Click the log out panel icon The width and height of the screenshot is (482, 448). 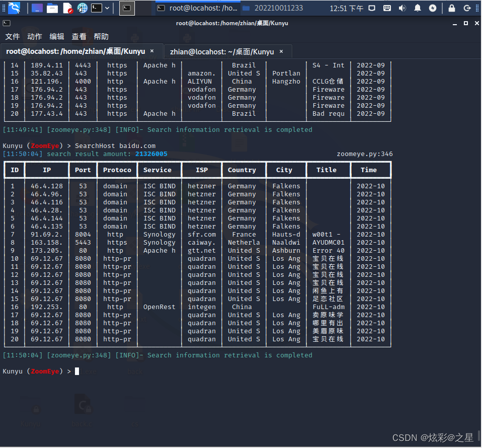point(467,8)
